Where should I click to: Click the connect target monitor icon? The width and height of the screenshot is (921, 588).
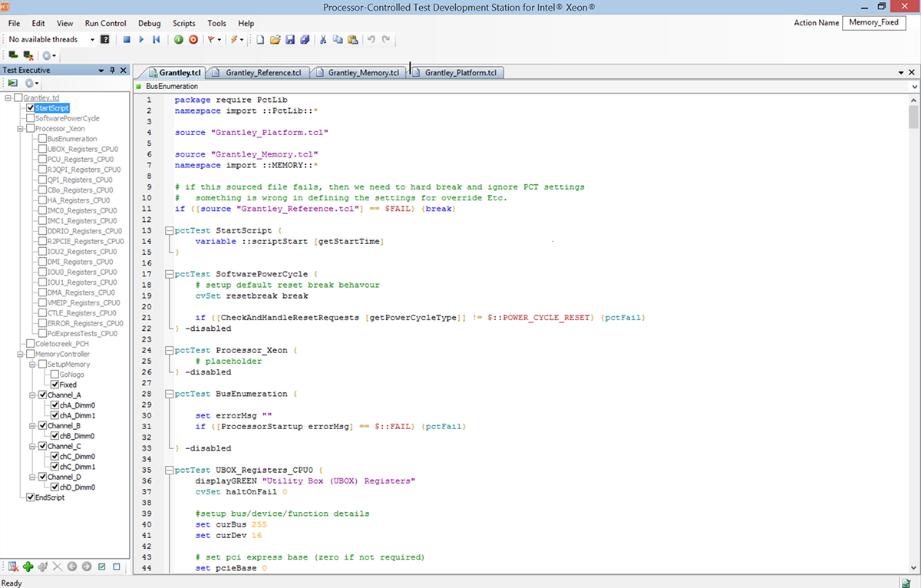point(13,55)
